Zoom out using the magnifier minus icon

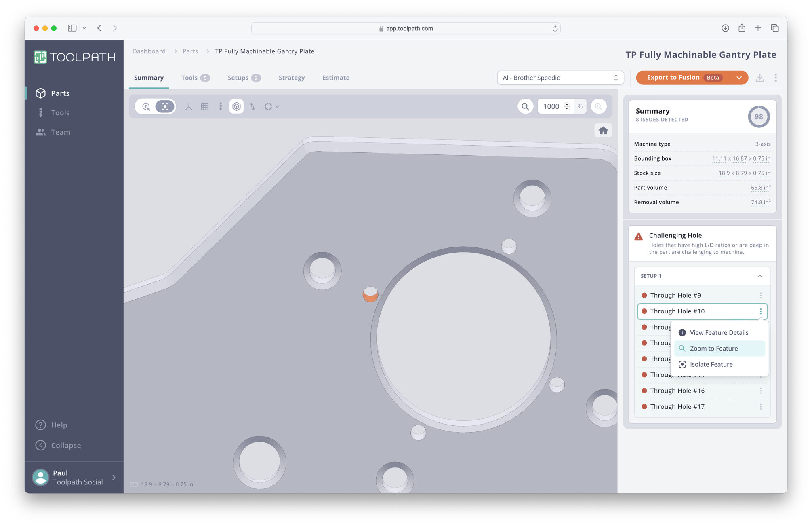click(x=525, y=106)
